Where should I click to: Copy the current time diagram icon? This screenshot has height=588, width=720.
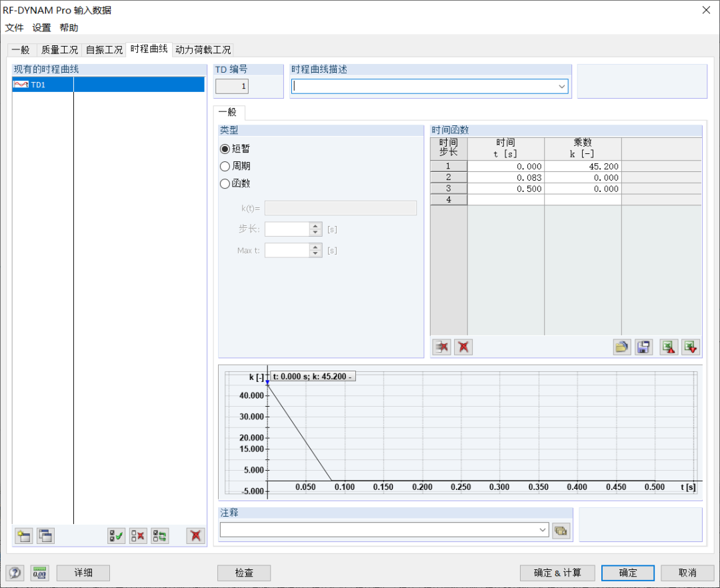click(45, 536)
